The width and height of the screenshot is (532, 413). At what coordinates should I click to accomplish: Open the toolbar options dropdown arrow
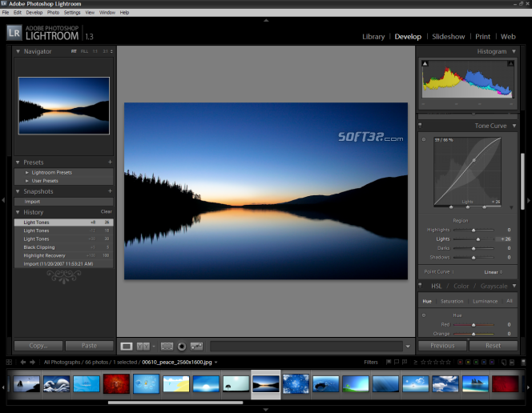tap(408, 347)
